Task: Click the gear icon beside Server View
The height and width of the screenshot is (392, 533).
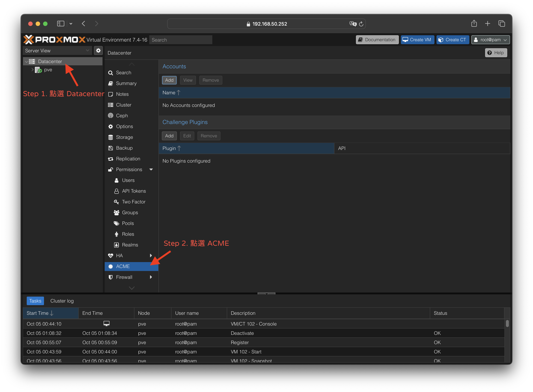Action: 98,50
